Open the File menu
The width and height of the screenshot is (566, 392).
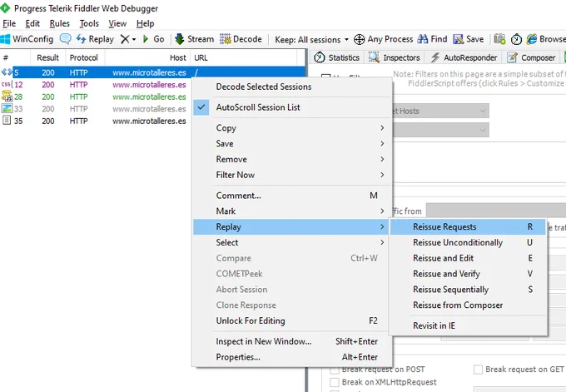point(9,23)
